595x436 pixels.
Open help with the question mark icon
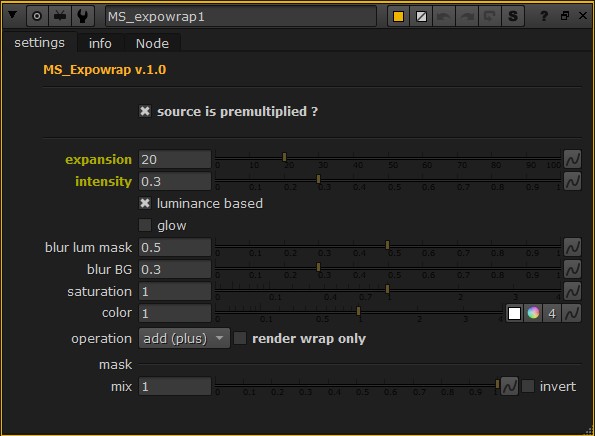pyautogui.click(x=544, y=16)
